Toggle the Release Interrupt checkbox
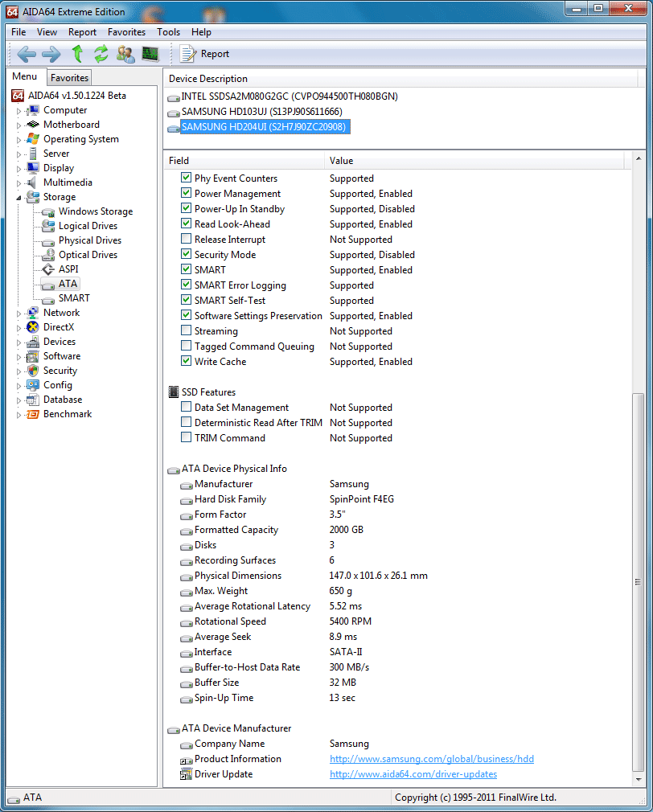 (187, 239)
